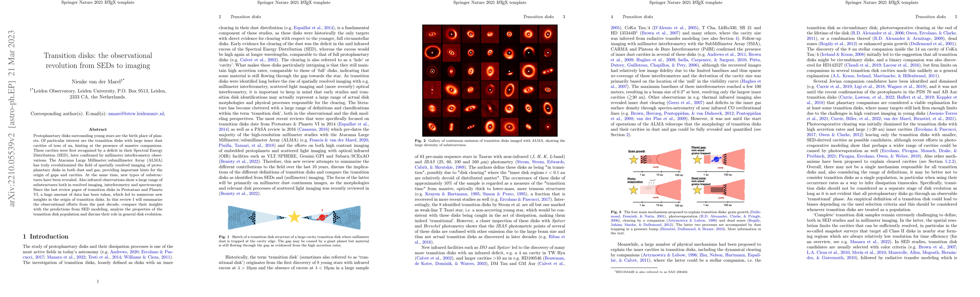The width and height of the screenshot is (980, 297).
Task: Click the author name Nienke van der Marel
Action: (96, 81)
